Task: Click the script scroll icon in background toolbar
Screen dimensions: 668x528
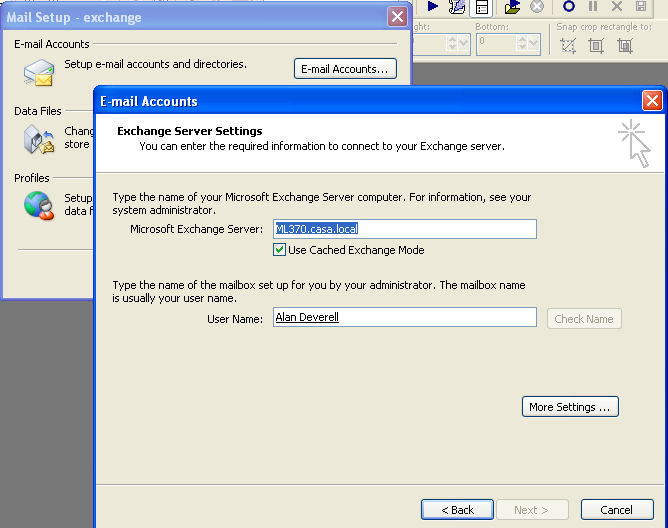Action: click(457, 6)
